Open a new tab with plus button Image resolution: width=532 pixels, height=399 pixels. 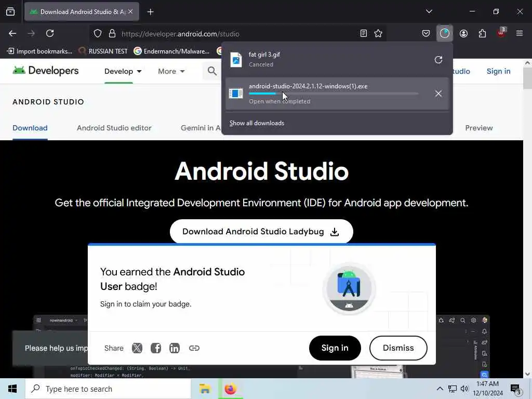(x=151, y=12)
